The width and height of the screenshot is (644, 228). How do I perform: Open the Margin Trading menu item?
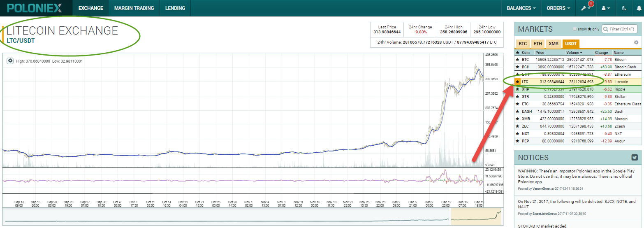click(134, 8)
